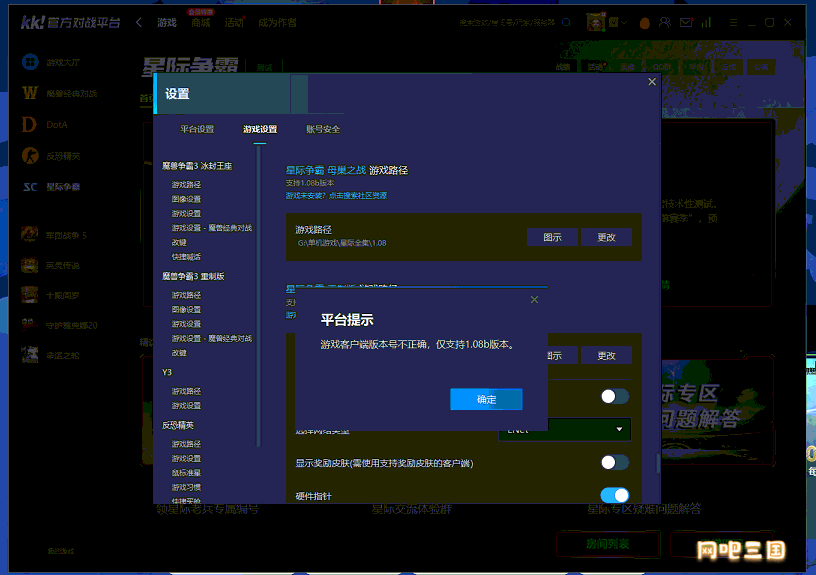Click the lower 更改 button beside the dialog
This screenshot has height=575, width=816.
[606, 356]
